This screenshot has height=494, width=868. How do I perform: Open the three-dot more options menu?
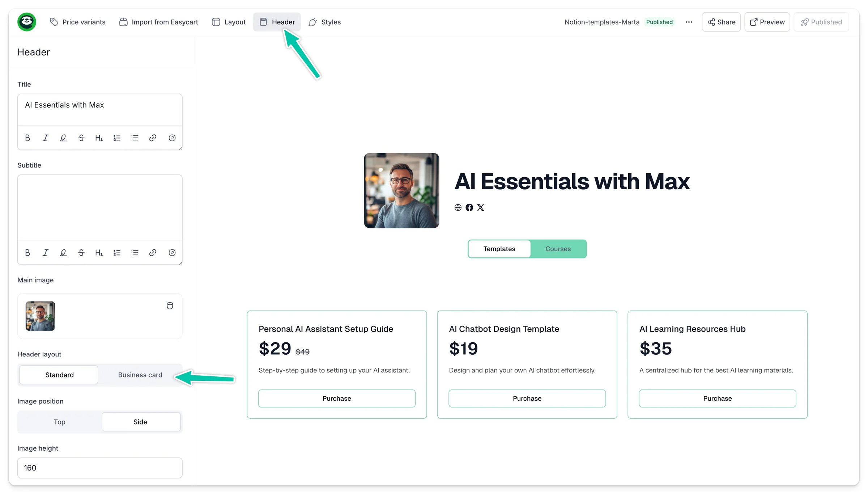[689, 22]
